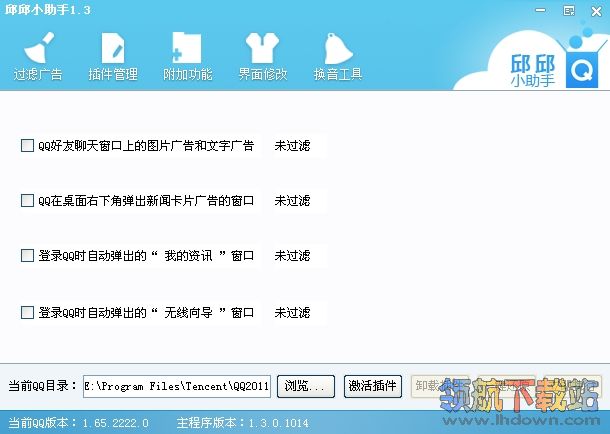610x434 pixels.
Task: Click the 当前QQ目录 label
Action: click(x=42, y=386)
